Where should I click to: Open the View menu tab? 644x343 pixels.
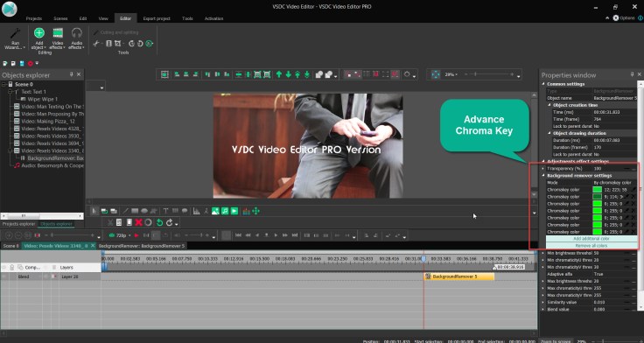point(103,18)
